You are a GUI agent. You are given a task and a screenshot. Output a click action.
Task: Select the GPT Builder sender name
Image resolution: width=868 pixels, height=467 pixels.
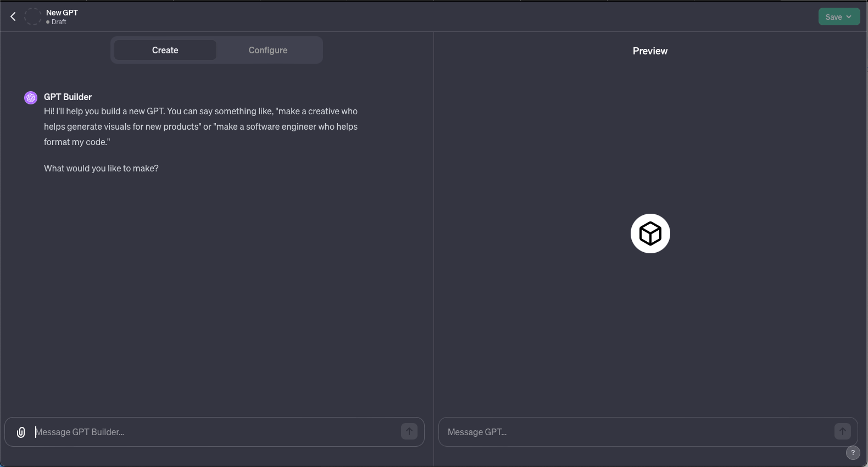click(x=68, y=97)
